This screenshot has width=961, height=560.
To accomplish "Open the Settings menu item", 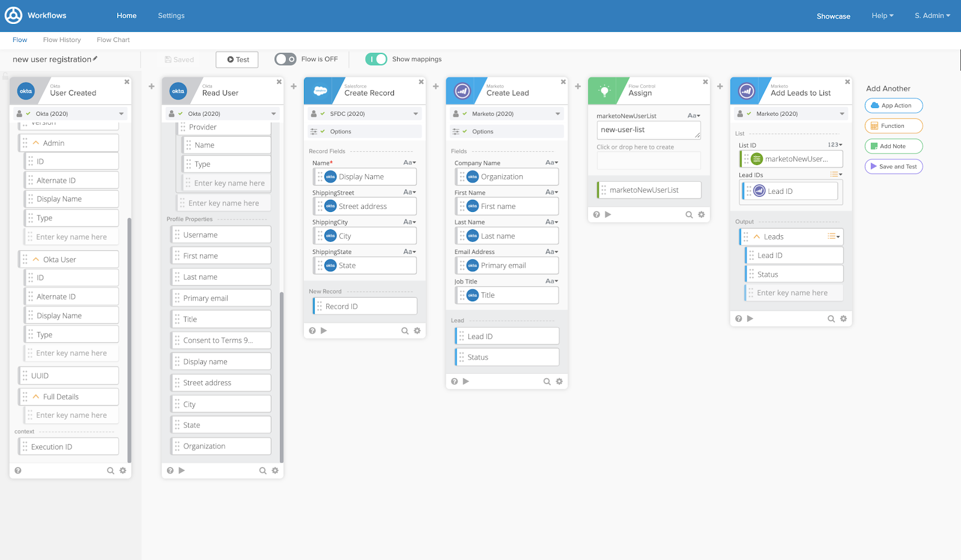I will (x=171, y=16).
